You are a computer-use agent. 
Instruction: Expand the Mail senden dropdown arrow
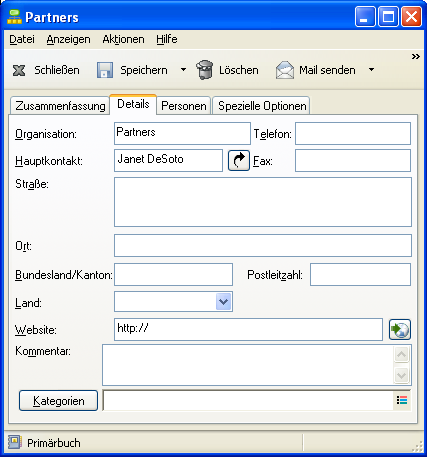(x=371, y=70)
